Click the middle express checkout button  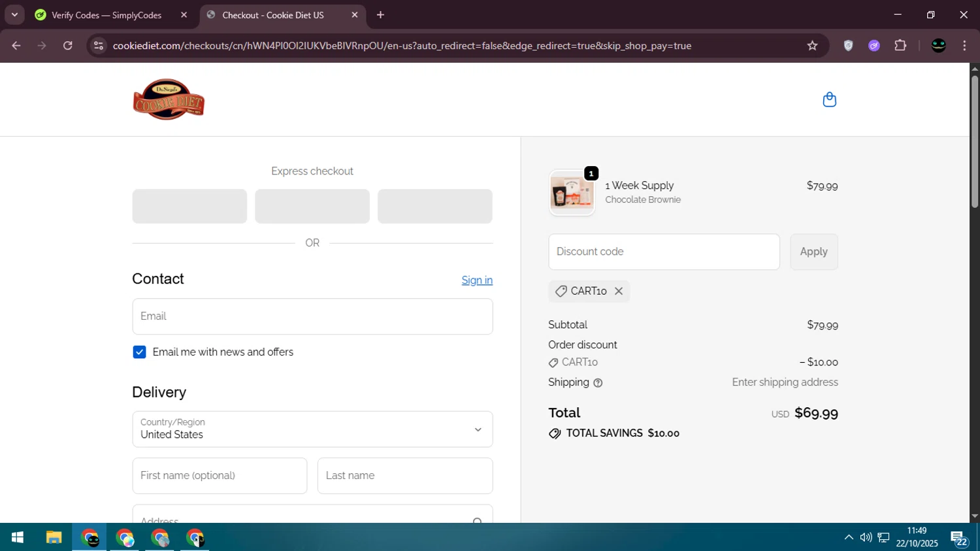click(x=312, y=207)
